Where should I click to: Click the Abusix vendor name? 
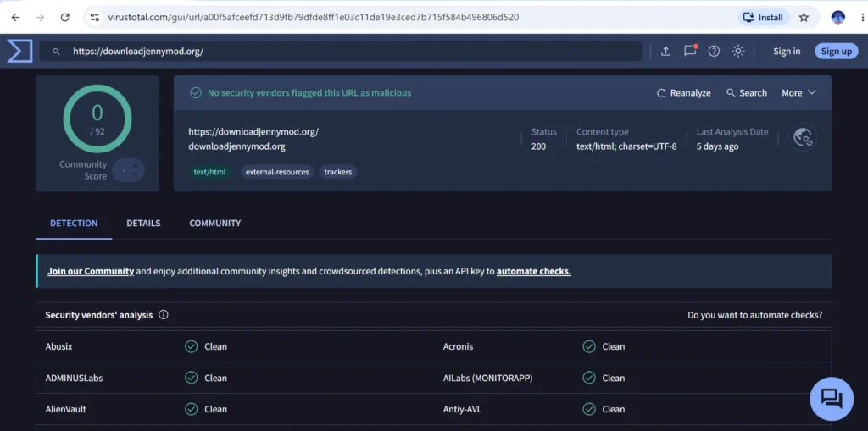pyautogui.click(x=58, y=346)
